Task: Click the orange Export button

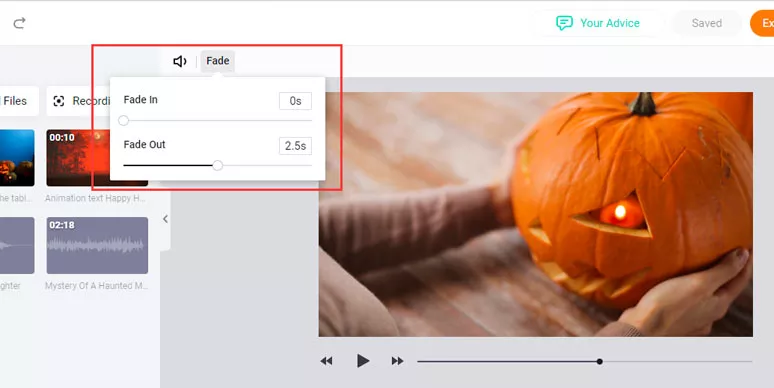Action: coord(763,23)
